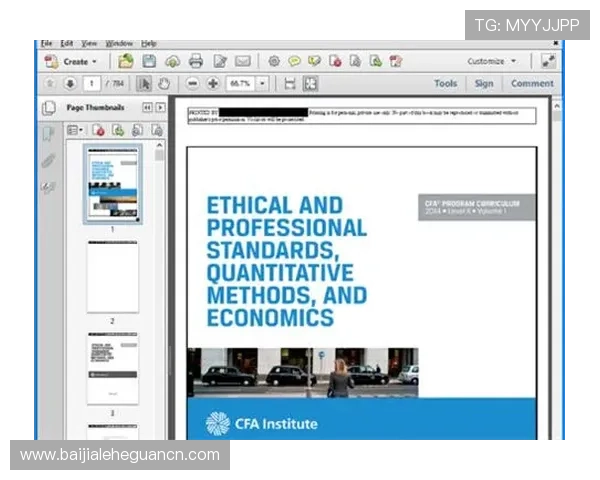Viewport: 600px width, 480px height.
Task: Click the insert page icon in top toolbar
Action: 375,61
